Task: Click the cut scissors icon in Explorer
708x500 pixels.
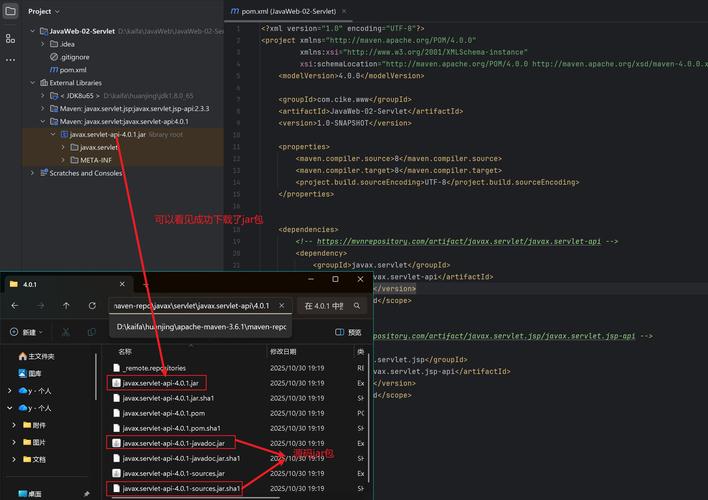Action: tap(65, 332)
